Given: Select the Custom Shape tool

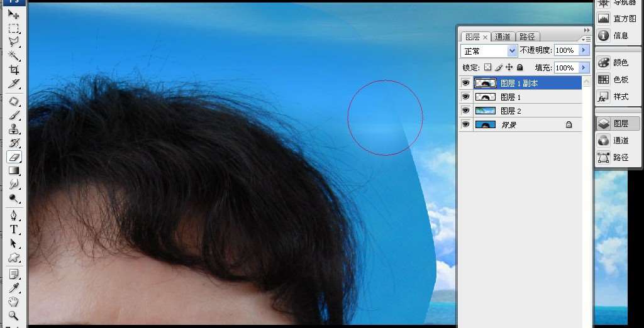Looking at the screenshot, I should point(14,258).
